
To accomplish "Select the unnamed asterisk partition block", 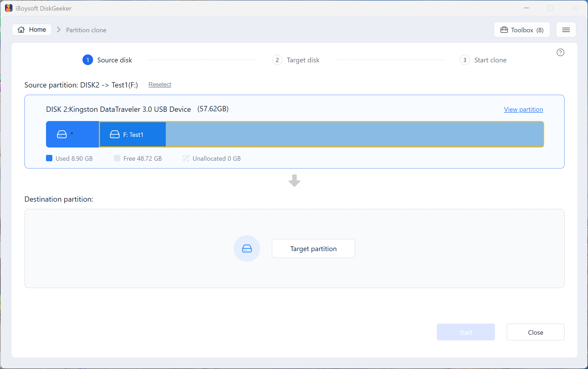I will click(72, 134).
